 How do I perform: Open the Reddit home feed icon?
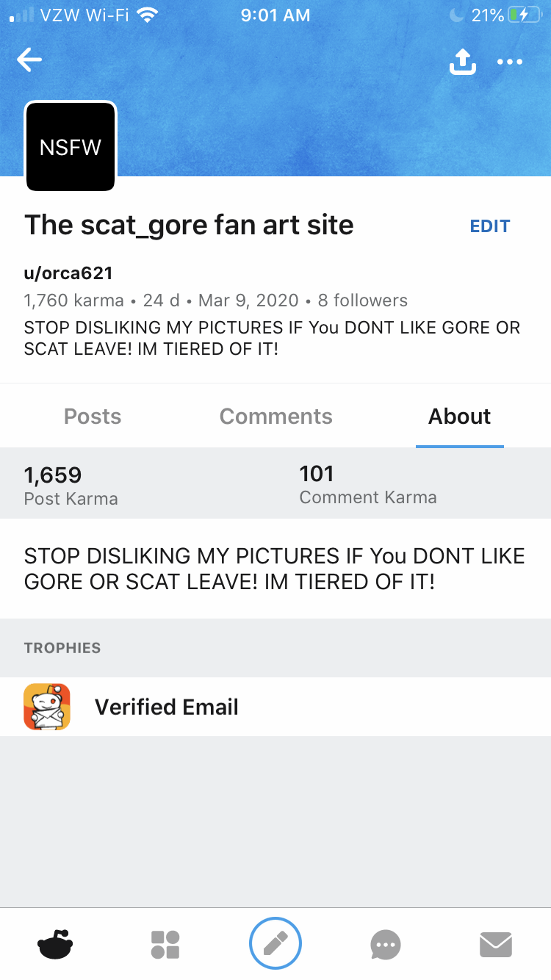pyautogui.click(x=55, y=944)
